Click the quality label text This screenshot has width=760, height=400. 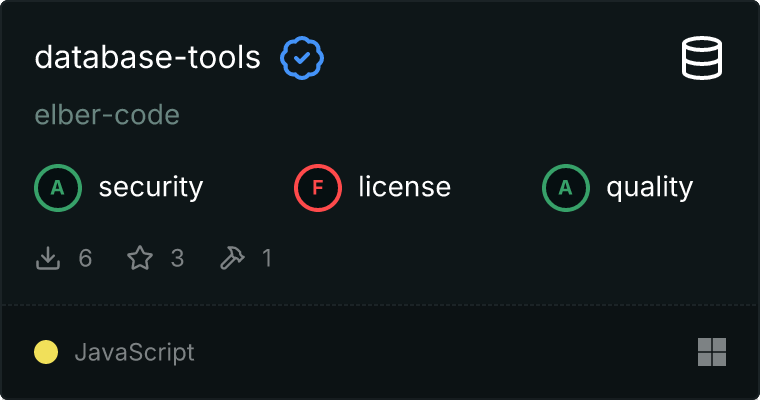coord(649,187)
